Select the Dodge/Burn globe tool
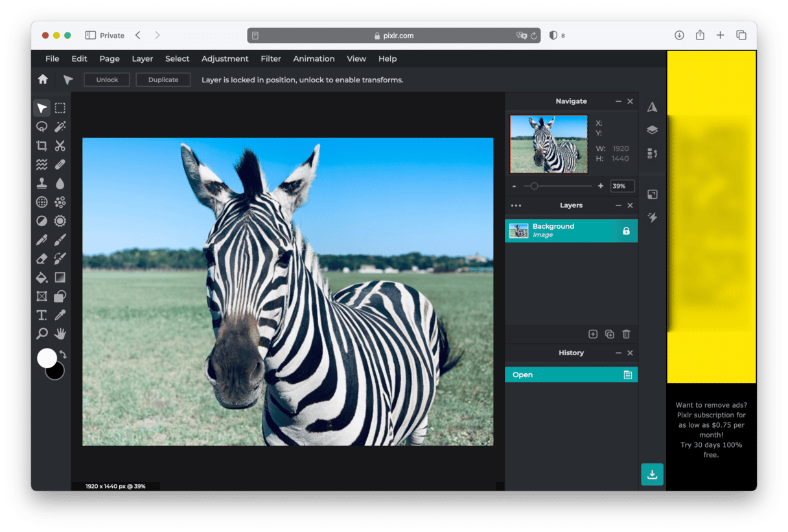Viewport: 788px width, 532px height. (x=41, y=202)
